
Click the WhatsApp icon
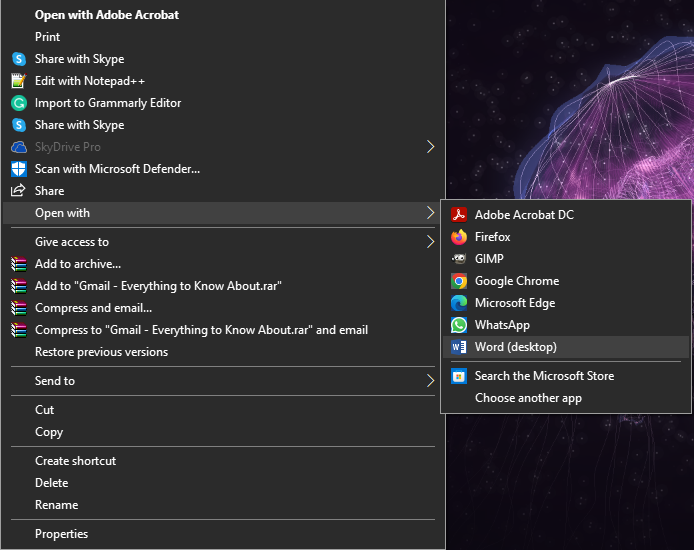pos(459,325)
